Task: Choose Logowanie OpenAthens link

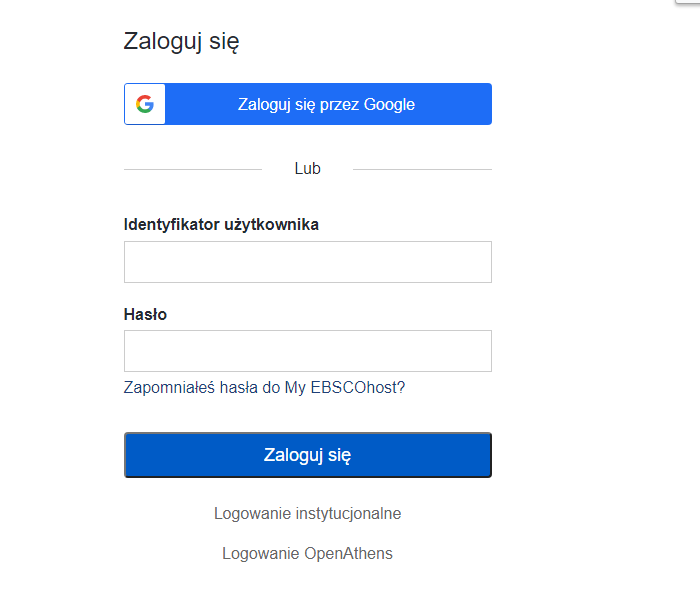Action: [x=308, y=554]
